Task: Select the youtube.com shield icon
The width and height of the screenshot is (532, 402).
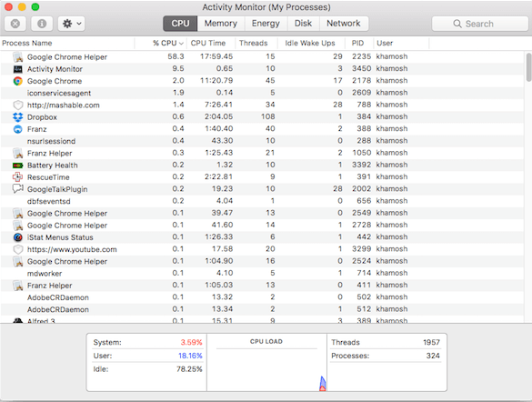Action: coord(17,249)
